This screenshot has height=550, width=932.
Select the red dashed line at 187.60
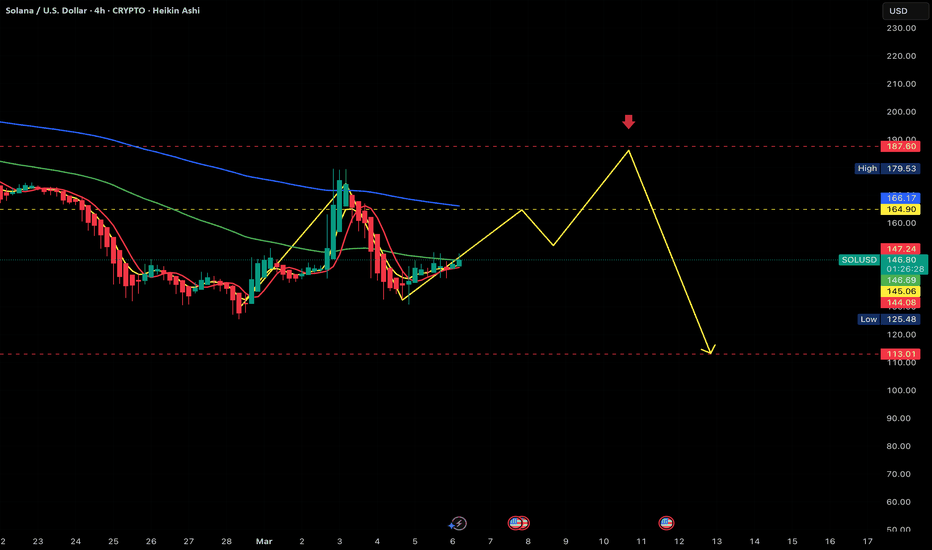point(440,146)
